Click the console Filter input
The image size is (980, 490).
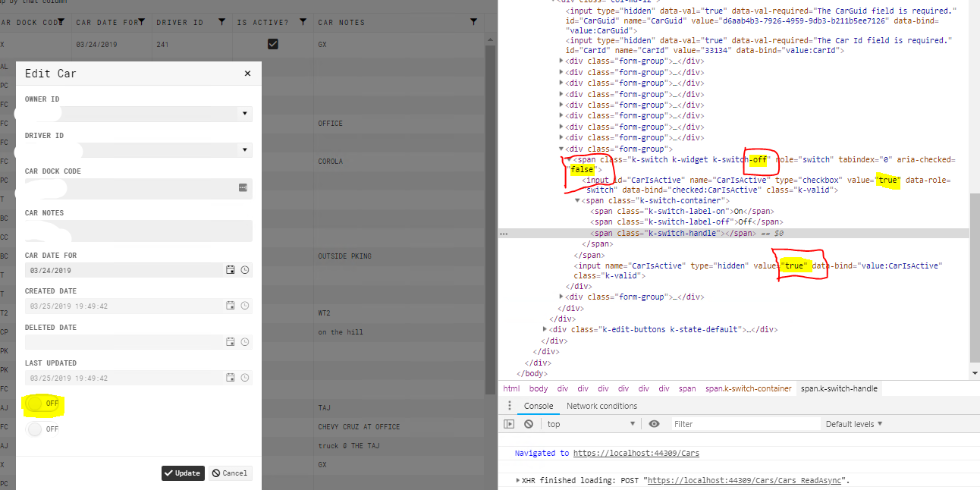click(745, 424)
